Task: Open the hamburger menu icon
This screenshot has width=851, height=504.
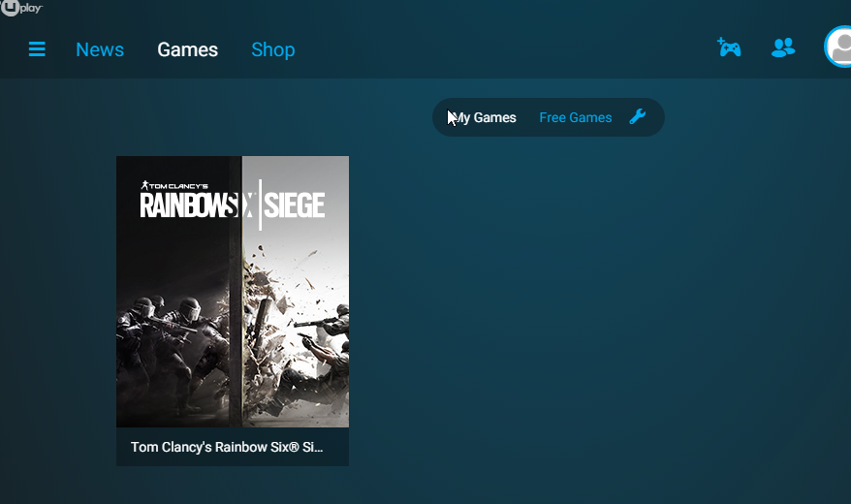Action: pos(37,49)
